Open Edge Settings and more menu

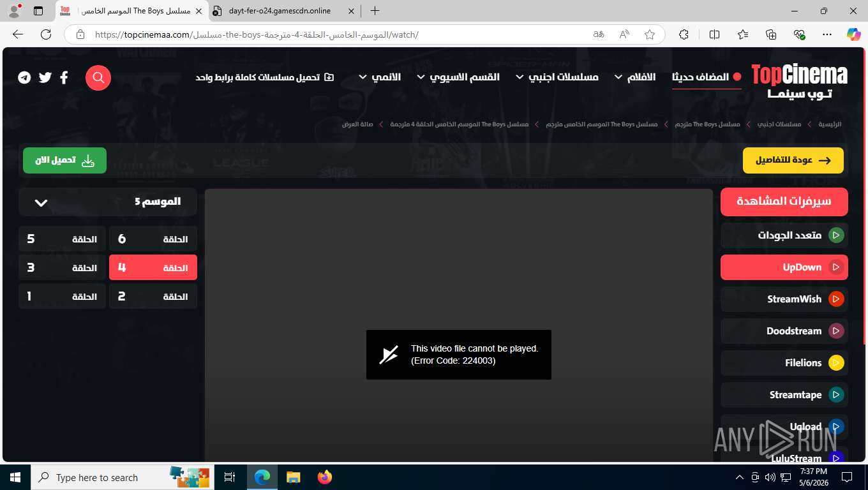coord(827,34)
